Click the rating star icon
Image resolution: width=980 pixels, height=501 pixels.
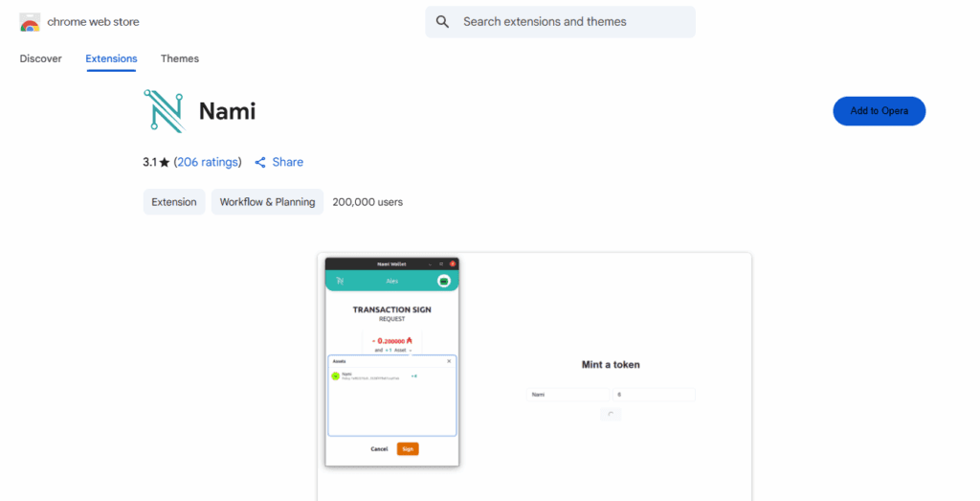[165, 163]
